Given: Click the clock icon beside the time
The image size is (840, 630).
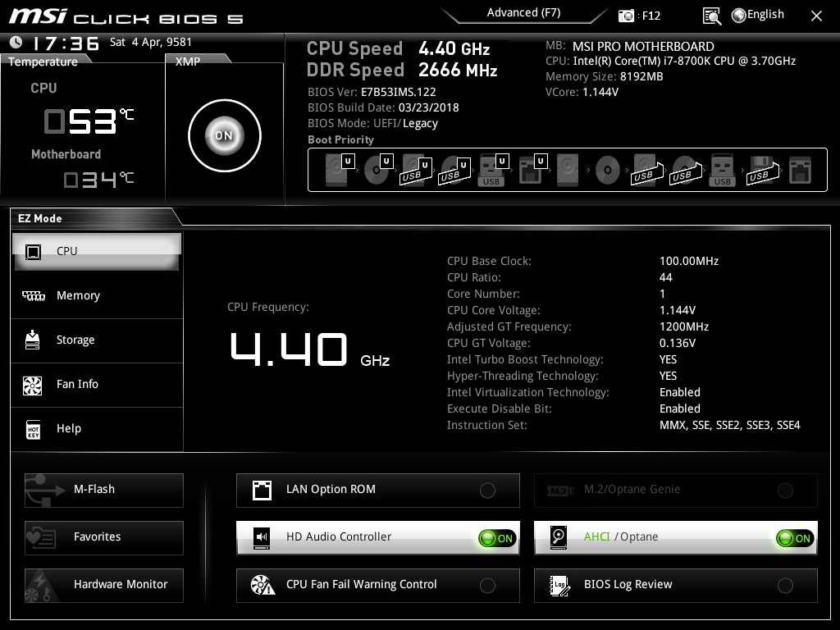Looking at the screenshot, I should click(x=16, y=43).
